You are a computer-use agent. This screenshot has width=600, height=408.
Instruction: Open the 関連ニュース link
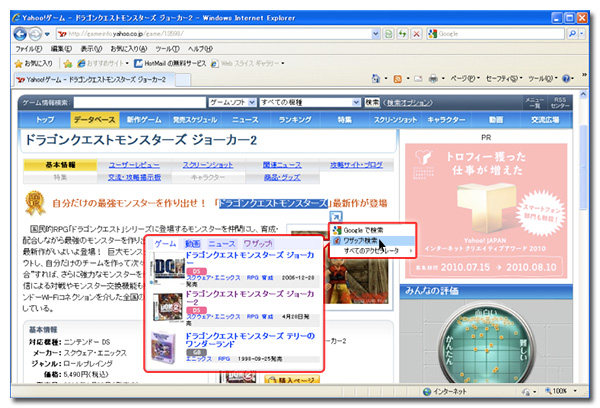282,165
